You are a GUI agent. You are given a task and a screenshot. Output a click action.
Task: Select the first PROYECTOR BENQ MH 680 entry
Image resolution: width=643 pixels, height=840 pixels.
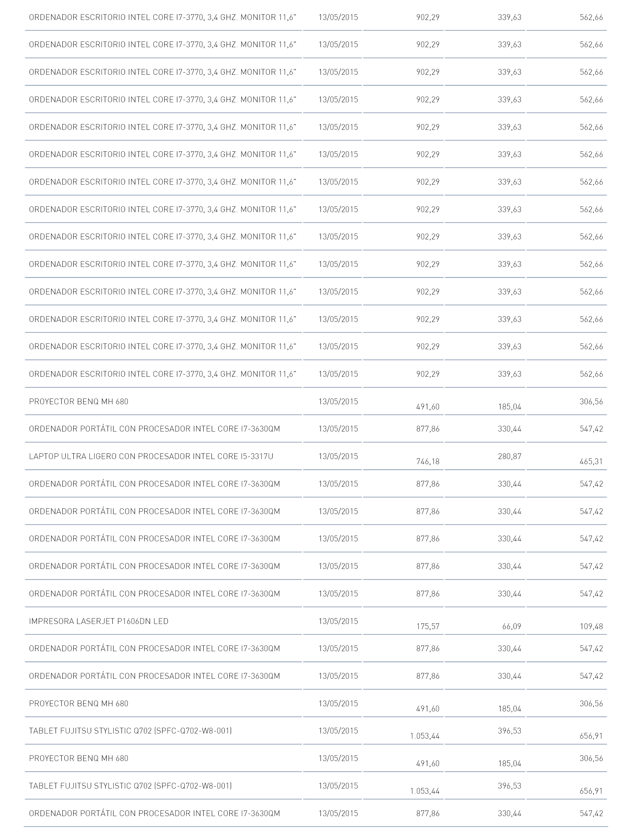coord(78,402)
